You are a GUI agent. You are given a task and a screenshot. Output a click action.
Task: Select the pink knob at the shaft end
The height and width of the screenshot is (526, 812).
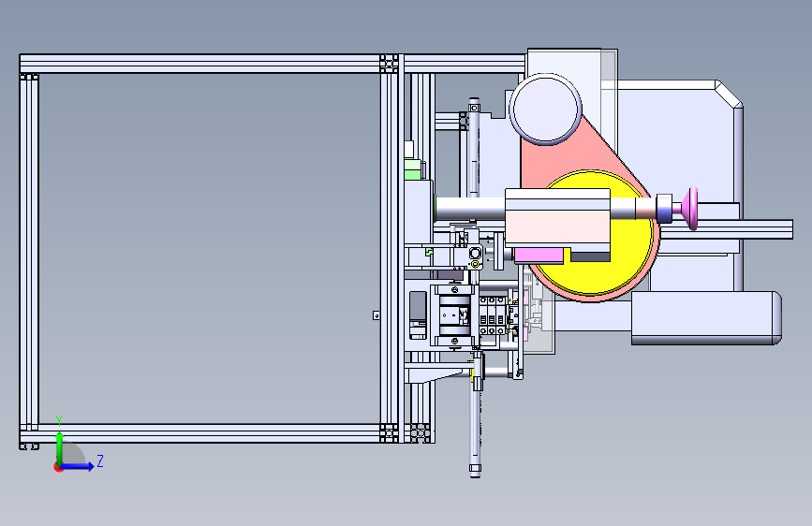[x=690, y=209]
